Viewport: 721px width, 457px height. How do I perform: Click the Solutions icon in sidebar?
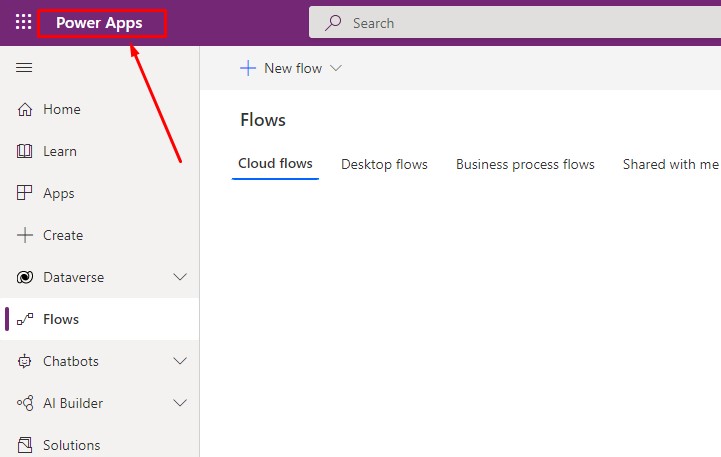[x=25, y=445]
